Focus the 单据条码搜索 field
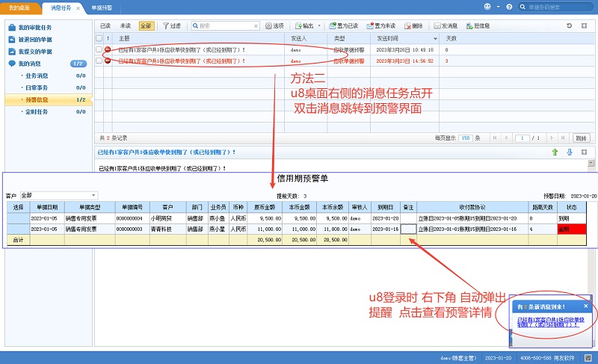 click(555, 7)
